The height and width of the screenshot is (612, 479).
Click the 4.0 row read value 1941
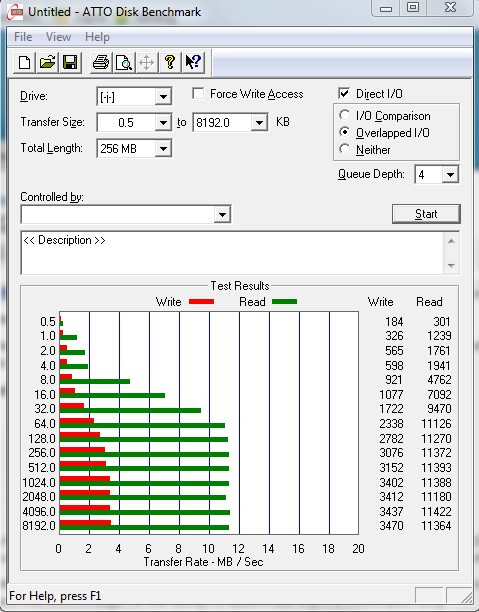[439, 366]
